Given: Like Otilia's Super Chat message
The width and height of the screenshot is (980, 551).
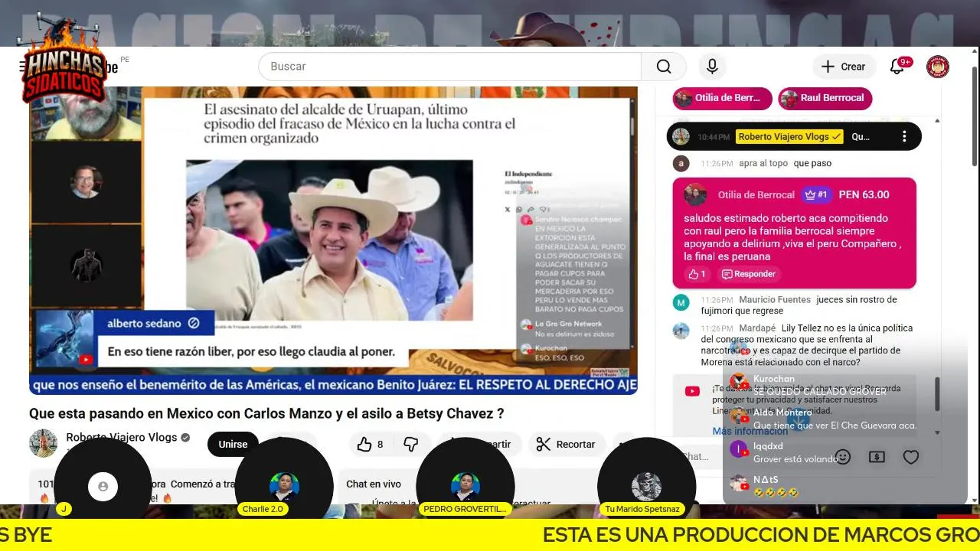Looking at the screenshot, I should [697, 274].
